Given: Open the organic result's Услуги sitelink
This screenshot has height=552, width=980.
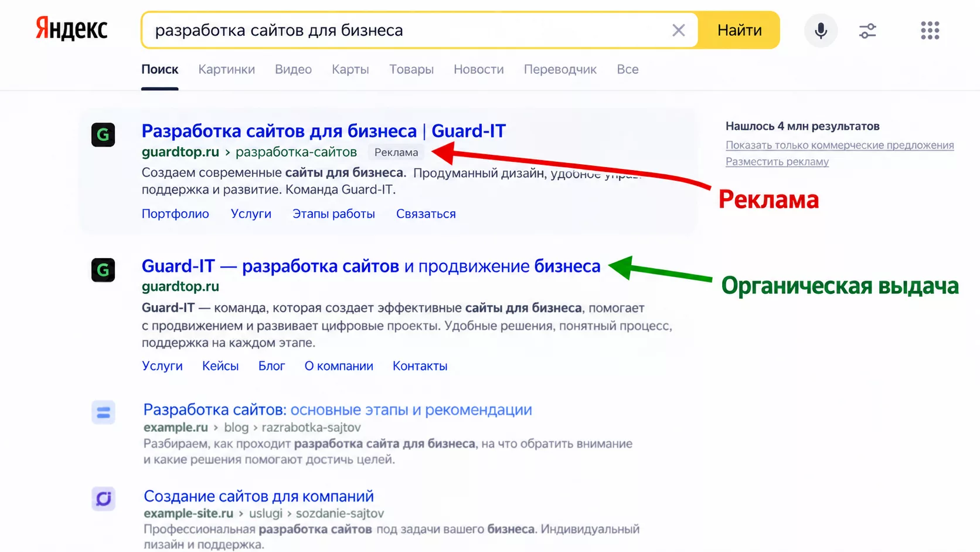Looking at the screenshot, I should click(x=162, y=366).
